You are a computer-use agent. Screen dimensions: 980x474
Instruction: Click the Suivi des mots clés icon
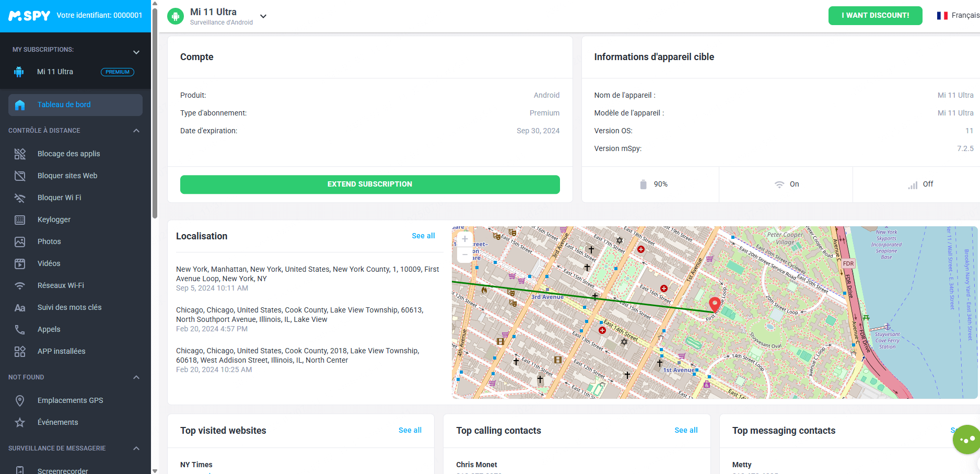(x=20, y=307)
